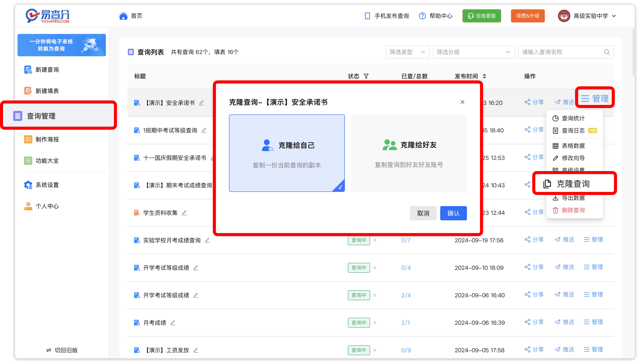The width and height of the screenshot is (640, 364).
Task: Go to 首页 home icon
Action: 123,16
